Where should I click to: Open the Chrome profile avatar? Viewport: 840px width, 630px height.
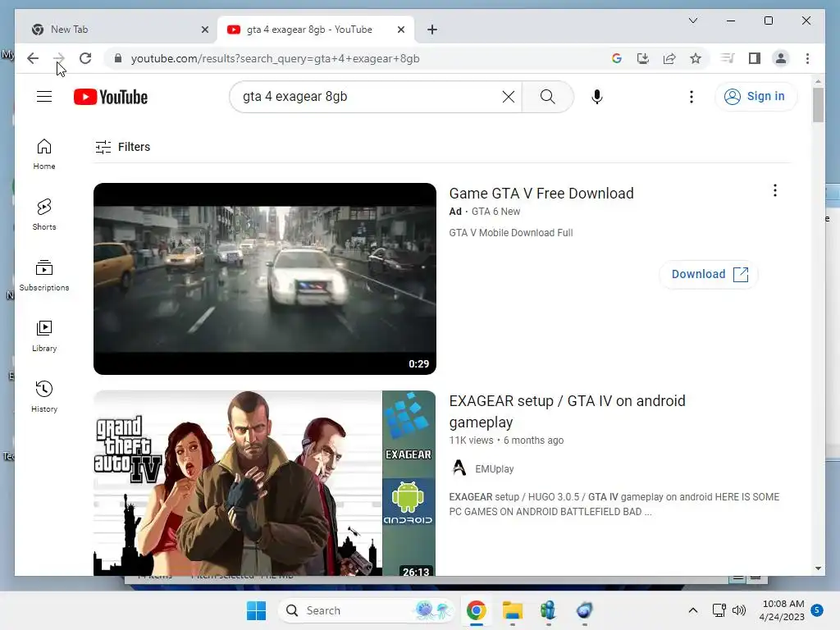click(x=781, y=58)
